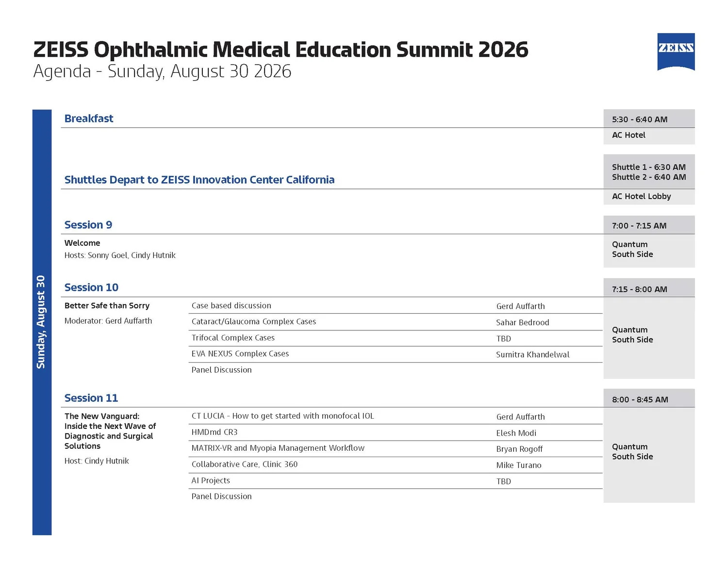Click Gerd Auffarth beside CT LUCIA

click(520, 417)
